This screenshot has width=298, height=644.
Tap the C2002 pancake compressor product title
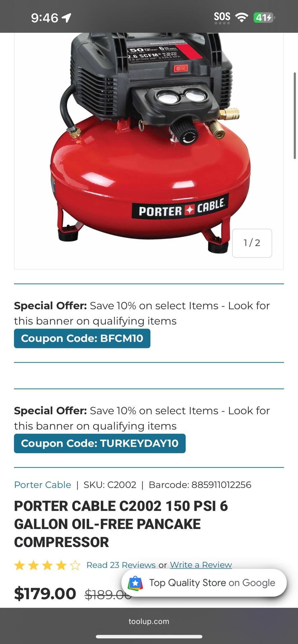(x=121, y=524)
